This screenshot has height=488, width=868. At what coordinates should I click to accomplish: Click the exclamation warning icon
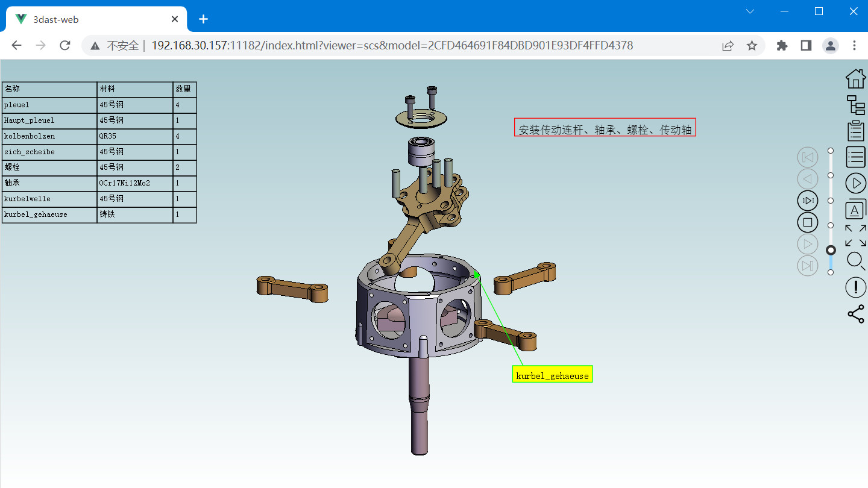click(855, 287)
